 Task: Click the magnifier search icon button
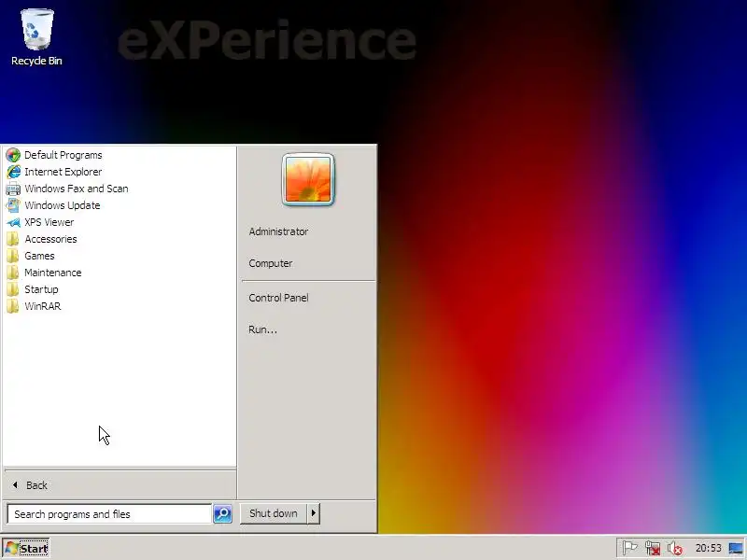[x=222, y=514]
